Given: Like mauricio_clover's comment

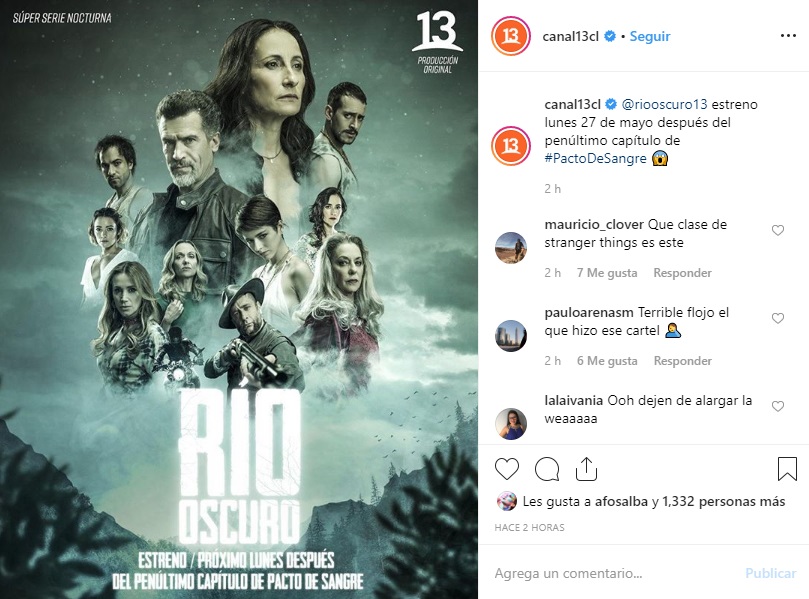Looking at the screenshot, I should 778,231.
